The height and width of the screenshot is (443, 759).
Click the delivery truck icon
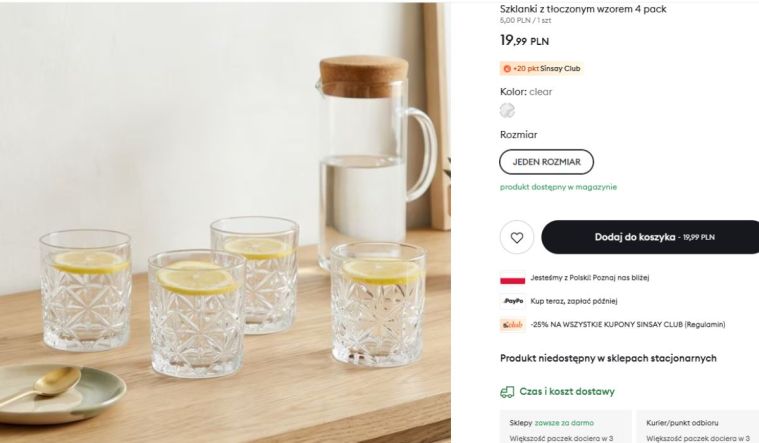tap(508, 392)
